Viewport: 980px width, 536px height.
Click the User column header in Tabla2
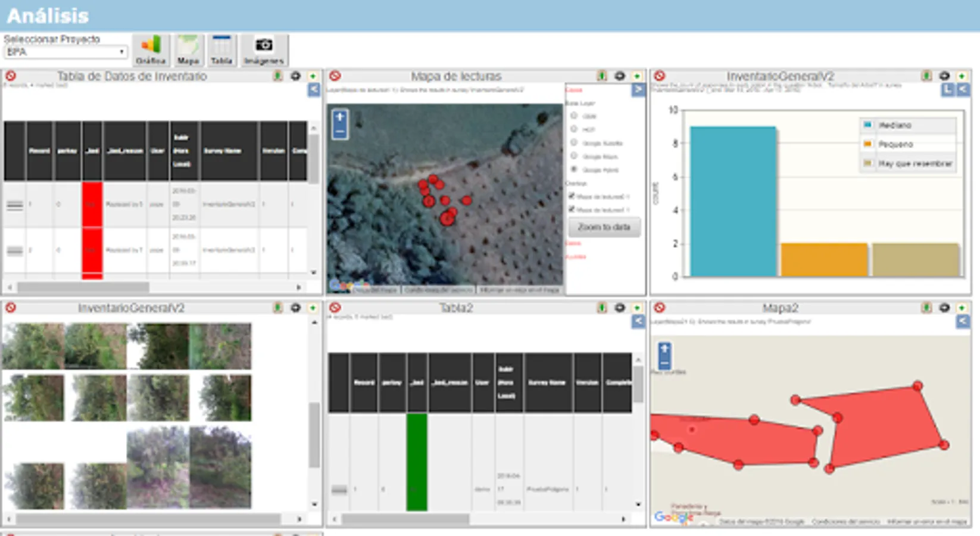[x=483, y=382]
